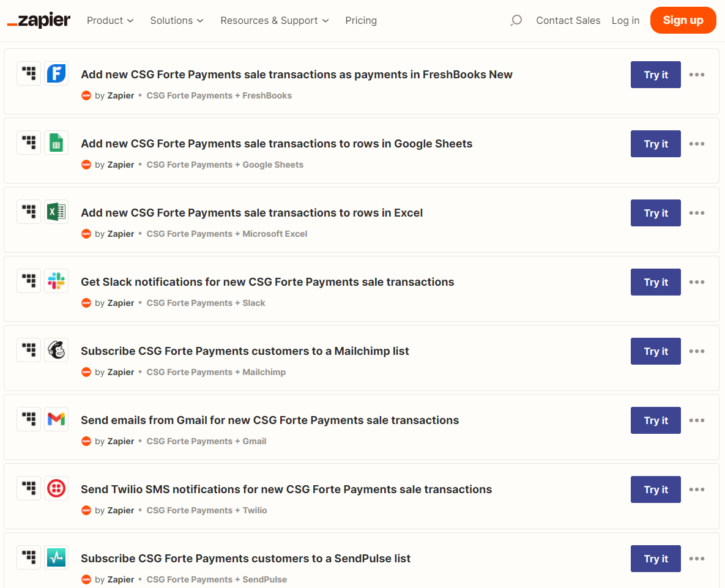
Task: Click 'CSG Forte Payments + SendPulse' text
Action: tap(217, 579)
